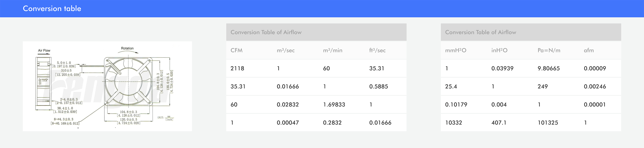The width and height of the screenshot is (644, 148).
Task: Click the CFM column header
Action: pyautogui.click(x=236, y=50)
